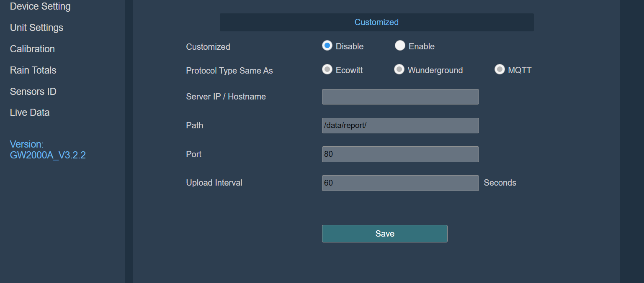
Task: Click the Port label
Action: tap(194, 154)
